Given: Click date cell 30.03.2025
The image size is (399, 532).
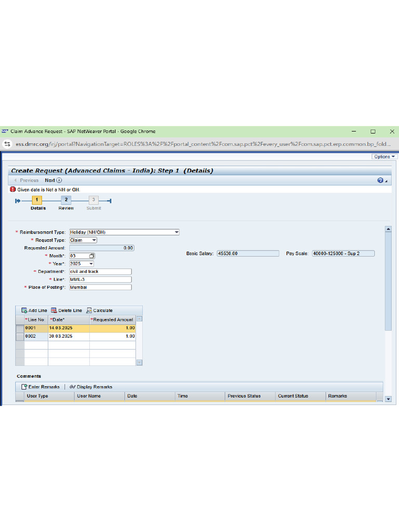Looking at the screenshot, I should (x=69, y=336).
